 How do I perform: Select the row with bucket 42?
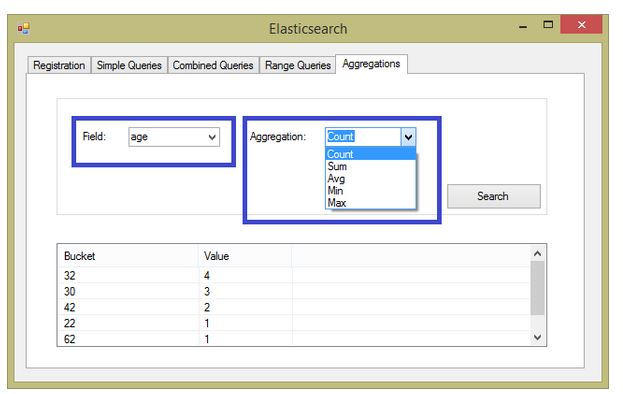[x=294, y=307]
